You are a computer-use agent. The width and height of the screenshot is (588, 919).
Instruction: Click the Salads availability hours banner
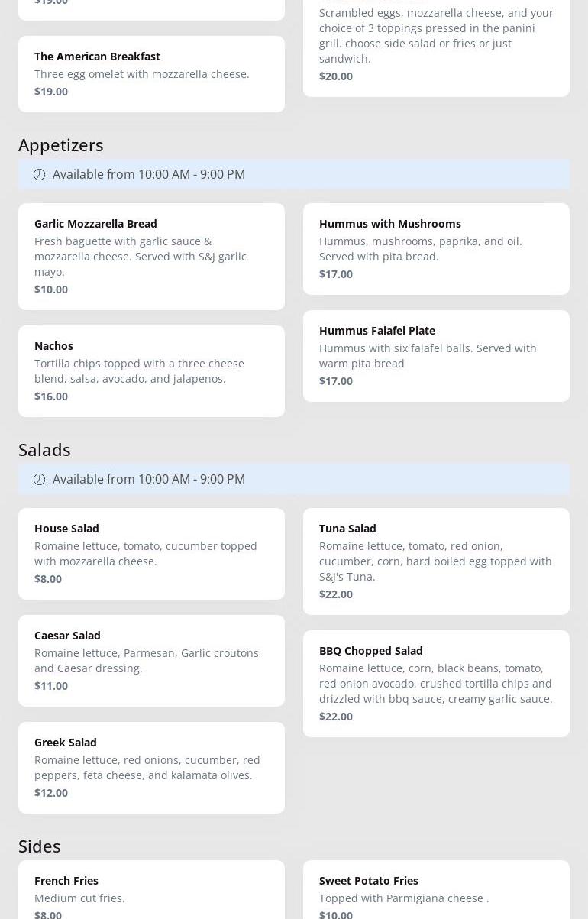(x=294, y=479)
